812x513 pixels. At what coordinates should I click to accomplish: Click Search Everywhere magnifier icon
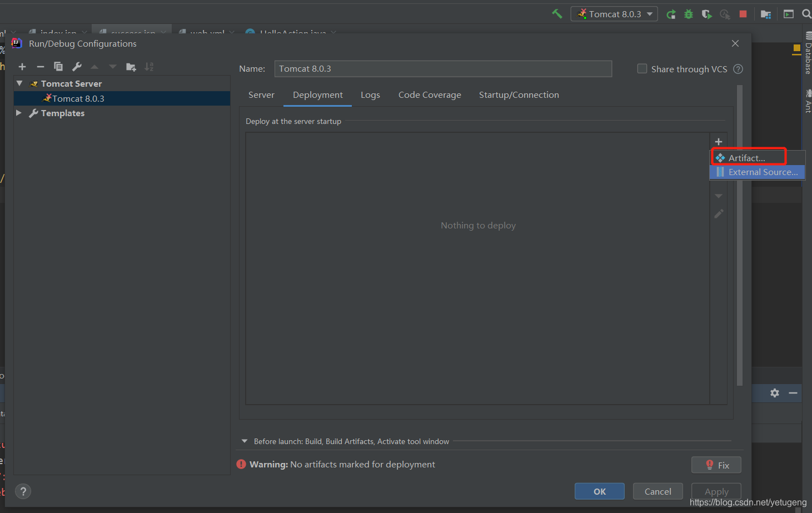(806, 14)
